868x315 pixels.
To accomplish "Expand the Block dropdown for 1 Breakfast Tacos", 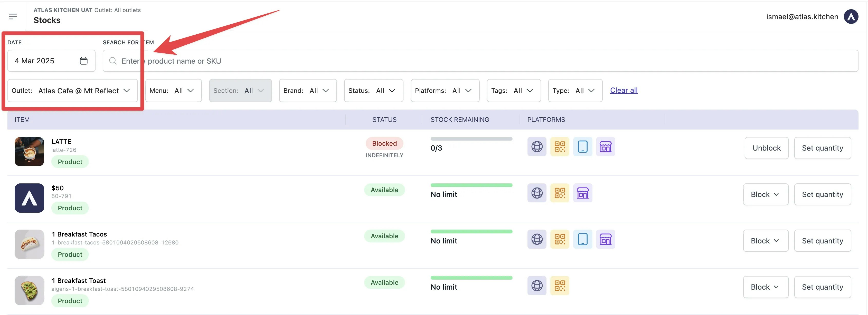I will (x=765, y=240).
